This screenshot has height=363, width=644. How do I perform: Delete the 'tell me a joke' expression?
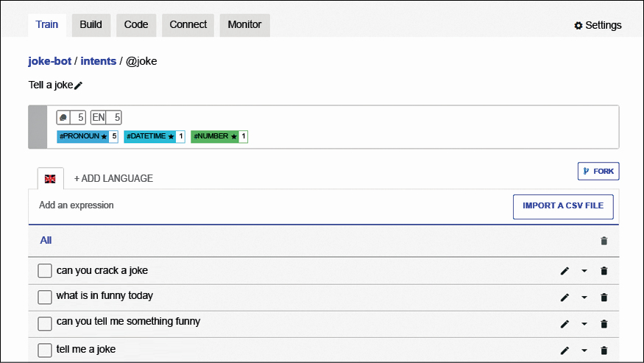coord(604,350)
